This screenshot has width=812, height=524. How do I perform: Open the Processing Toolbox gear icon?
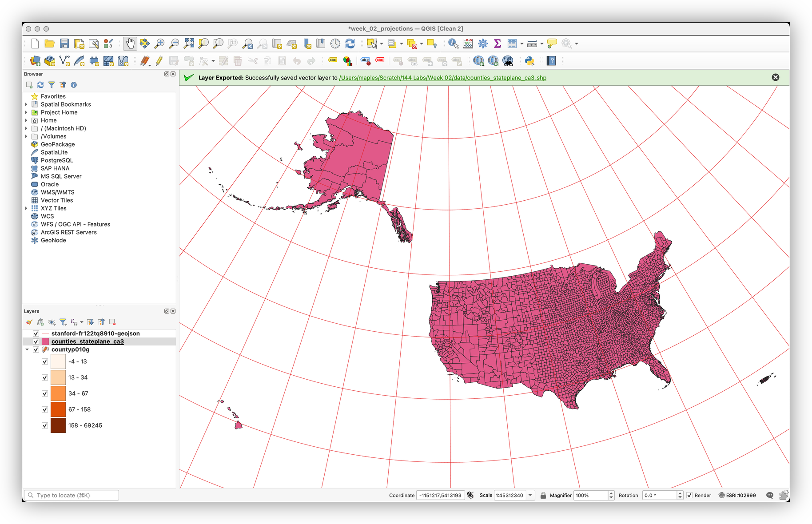pos(483,44)
